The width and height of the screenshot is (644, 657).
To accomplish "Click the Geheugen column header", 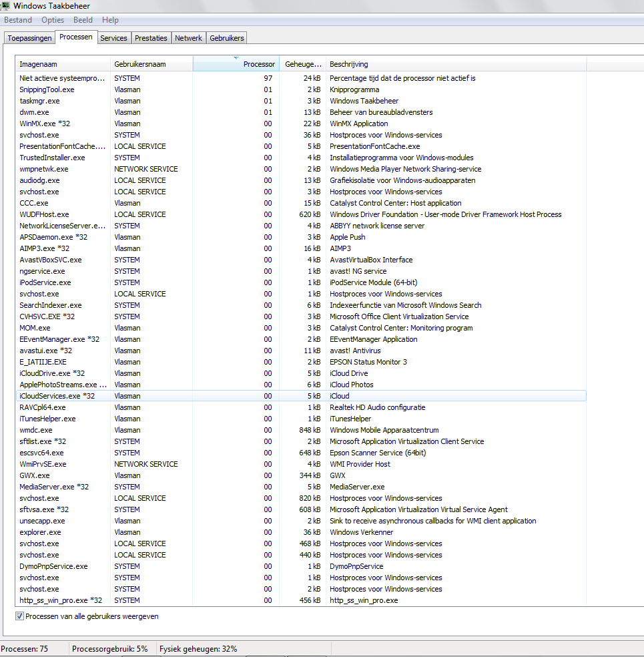I will point(302,64).
